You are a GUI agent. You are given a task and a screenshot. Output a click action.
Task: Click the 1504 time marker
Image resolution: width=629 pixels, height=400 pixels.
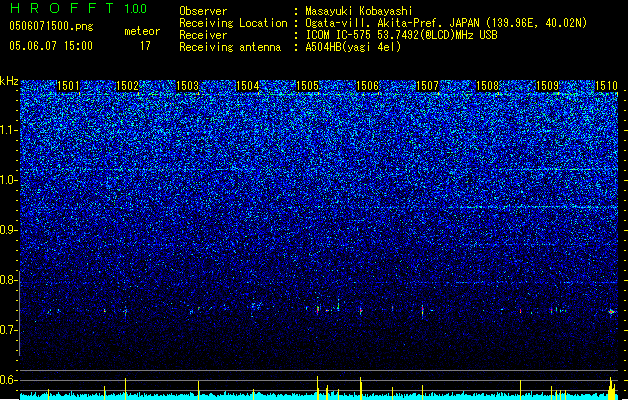tap(248, 86)
